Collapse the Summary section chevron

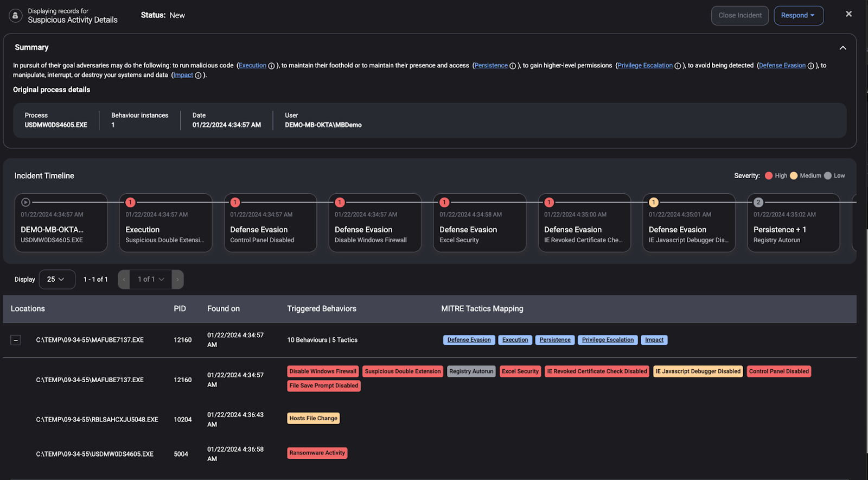pos(843,48)
